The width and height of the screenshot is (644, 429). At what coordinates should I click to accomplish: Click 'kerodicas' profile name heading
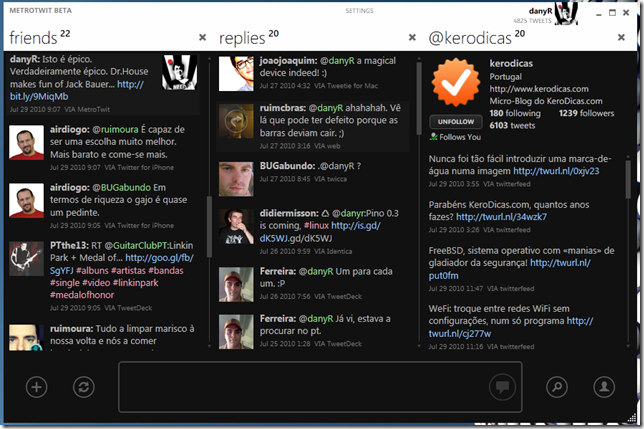(x=511, y=64)
